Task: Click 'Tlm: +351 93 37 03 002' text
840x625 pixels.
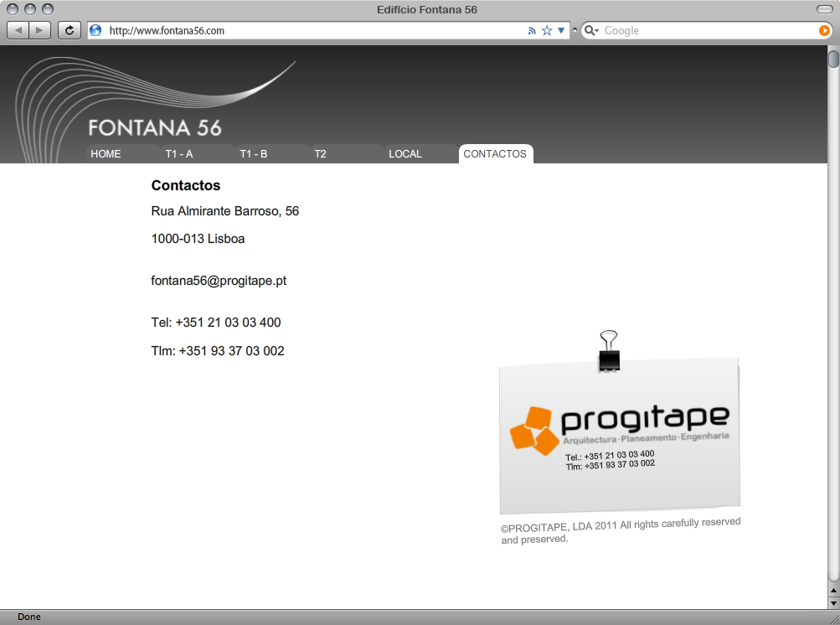Action: click(218, 350)
